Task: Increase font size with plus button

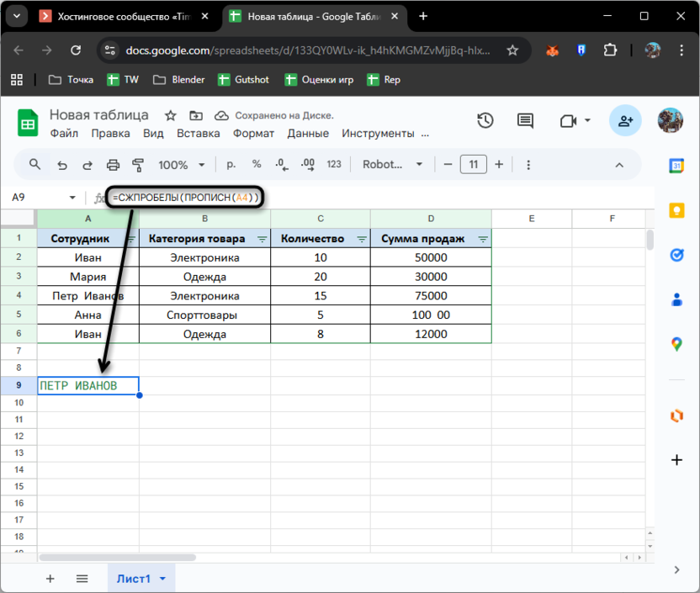Action: click(x=499, y=165)
